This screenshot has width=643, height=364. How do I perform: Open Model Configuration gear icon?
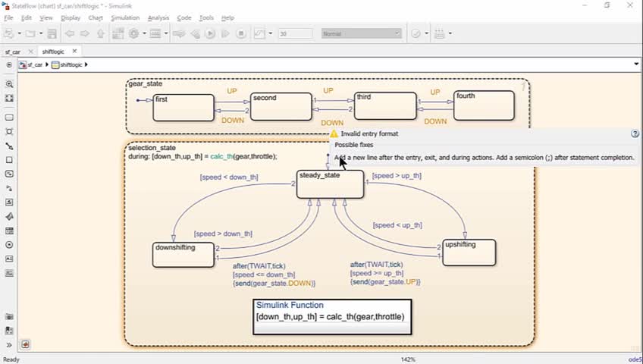pos(133,33)
